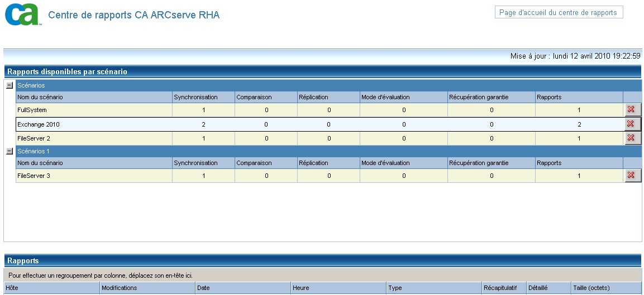Select the FullSystem scenario row

point(321,110)
